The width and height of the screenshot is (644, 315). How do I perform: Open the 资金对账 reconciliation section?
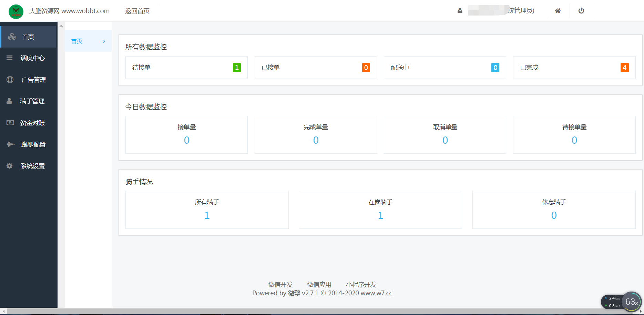(x=32, y=123)
